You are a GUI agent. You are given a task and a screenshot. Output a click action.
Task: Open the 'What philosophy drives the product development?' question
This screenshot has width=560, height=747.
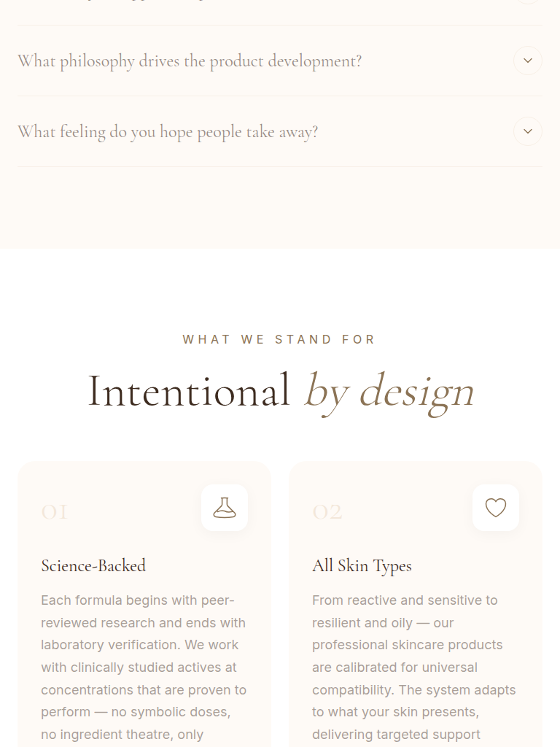point(190,61)
